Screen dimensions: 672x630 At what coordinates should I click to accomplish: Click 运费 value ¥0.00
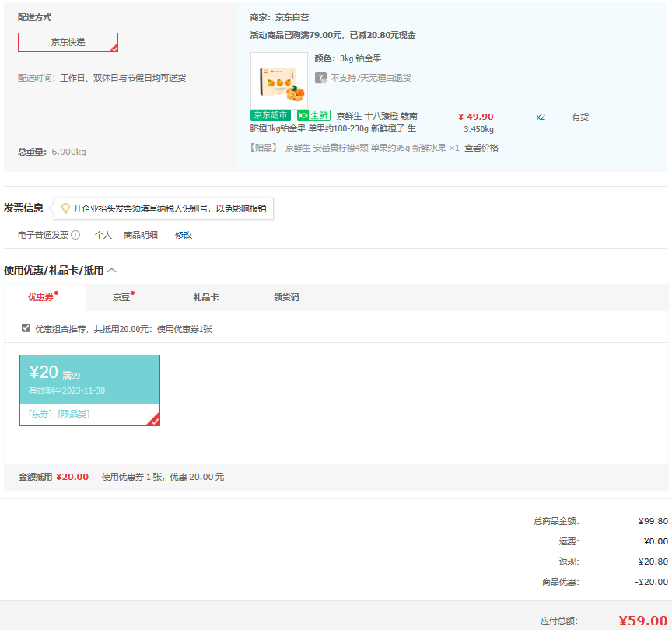[x=656, y=541]
